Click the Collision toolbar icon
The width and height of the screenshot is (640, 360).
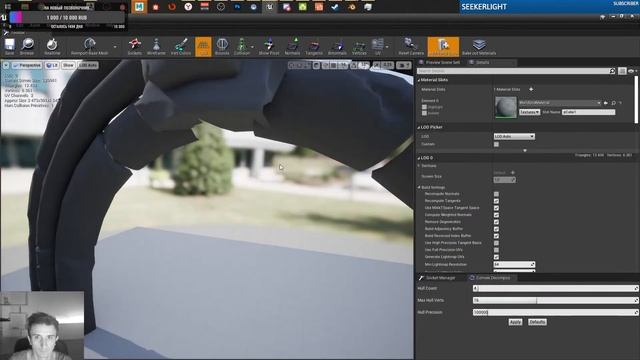[x=242, y=47]
